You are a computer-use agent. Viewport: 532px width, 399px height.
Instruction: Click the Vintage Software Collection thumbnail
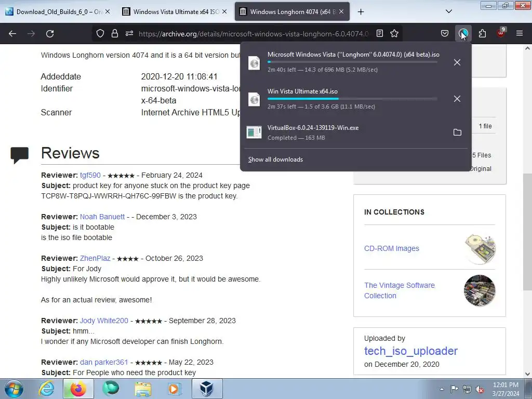pos(480,290)
